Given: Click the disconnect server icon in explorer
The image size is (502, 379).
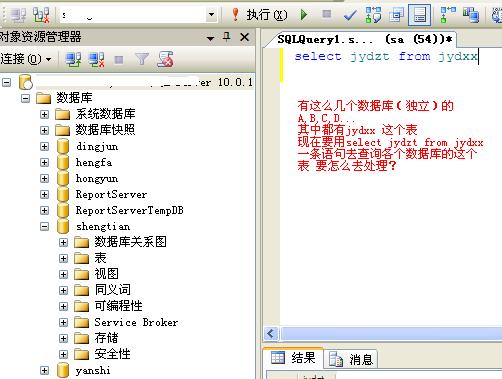Looking at the screenshot, I should tap(96, 60).
